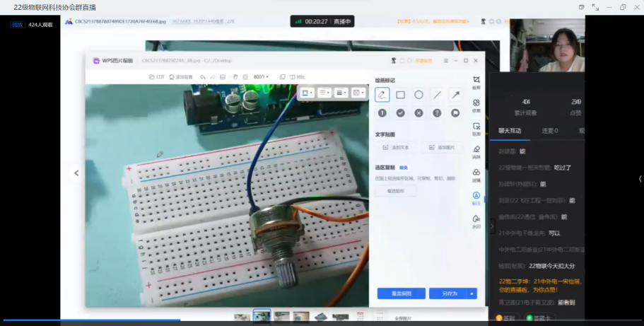644x326 pixels.
Task: Open the line style dropdown
Action: coord(324,93)
